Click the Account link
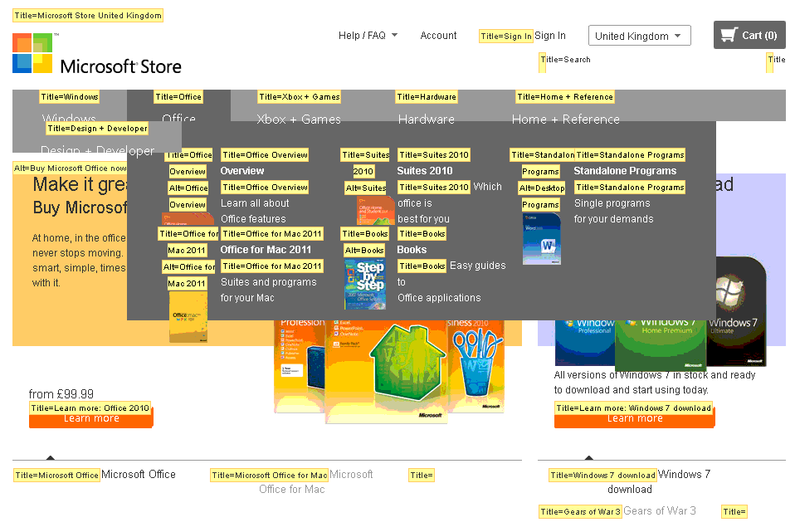Viewport: 795px width, 532px height. (x=438, y=36)
